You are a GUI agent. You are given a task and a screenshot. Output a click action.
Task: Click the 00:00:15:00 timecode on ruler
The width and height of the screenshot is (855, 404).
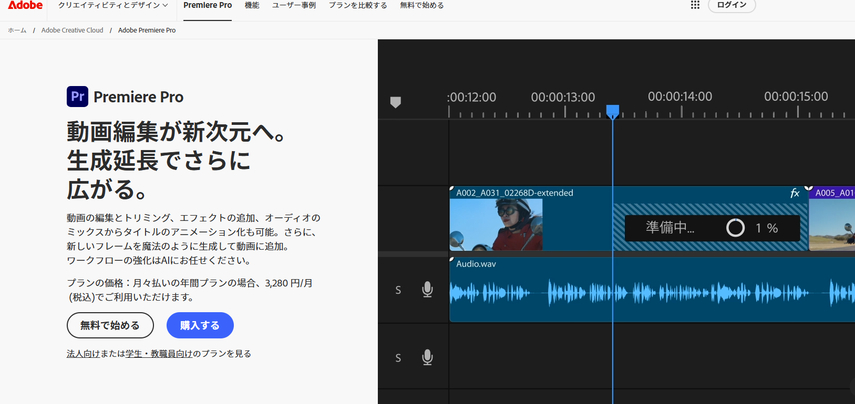[796, 97]
